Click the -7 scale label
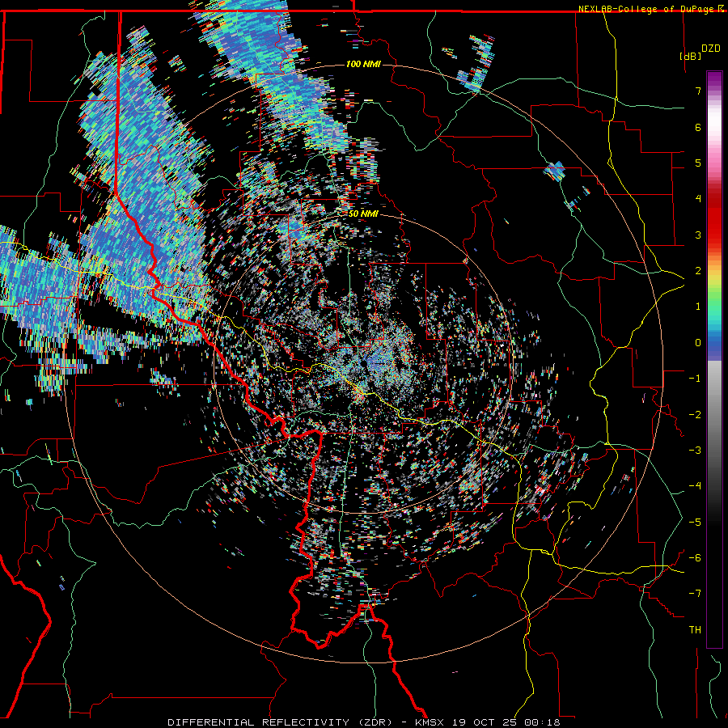The image size is (728, 728). point(695,594)
